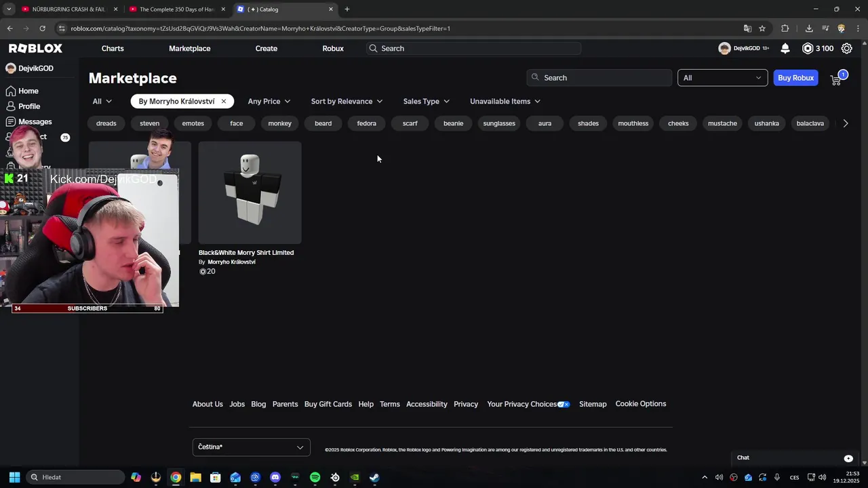Reload the page

[42, 28]
